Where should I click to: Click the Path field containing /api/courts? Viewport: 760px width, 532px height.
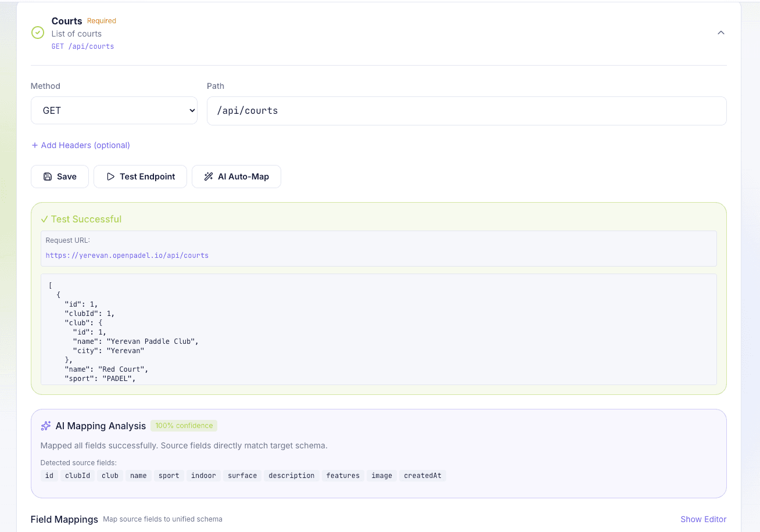(467, 110)
